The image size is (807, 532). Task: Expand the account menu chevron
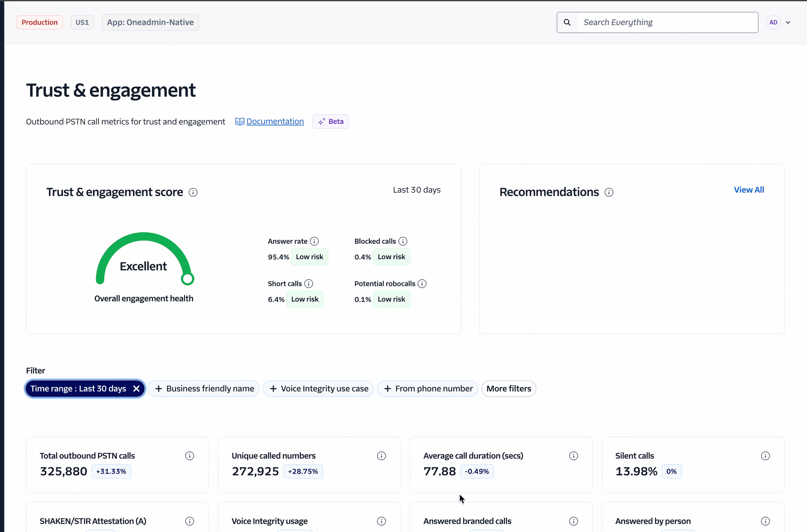[788, 23]
